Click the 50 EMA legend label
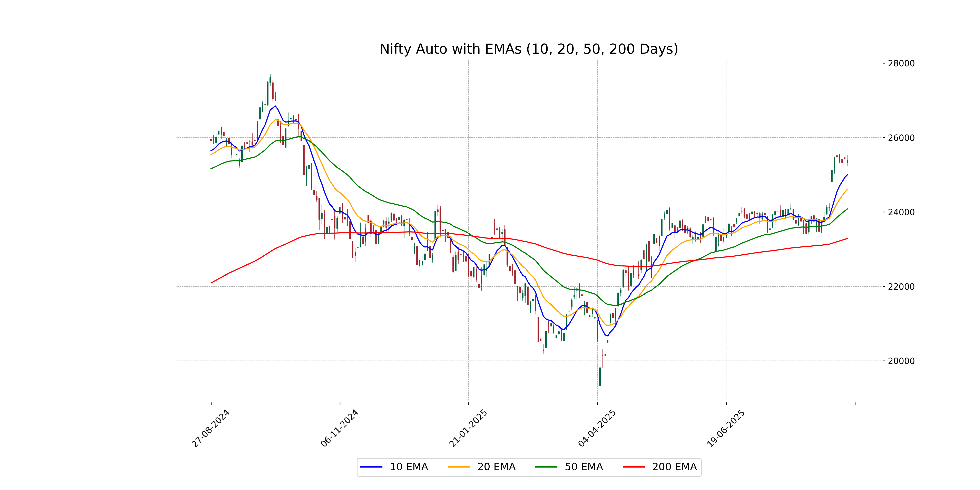This screenshot has width=980, height=490. click(x=584, y=467)
